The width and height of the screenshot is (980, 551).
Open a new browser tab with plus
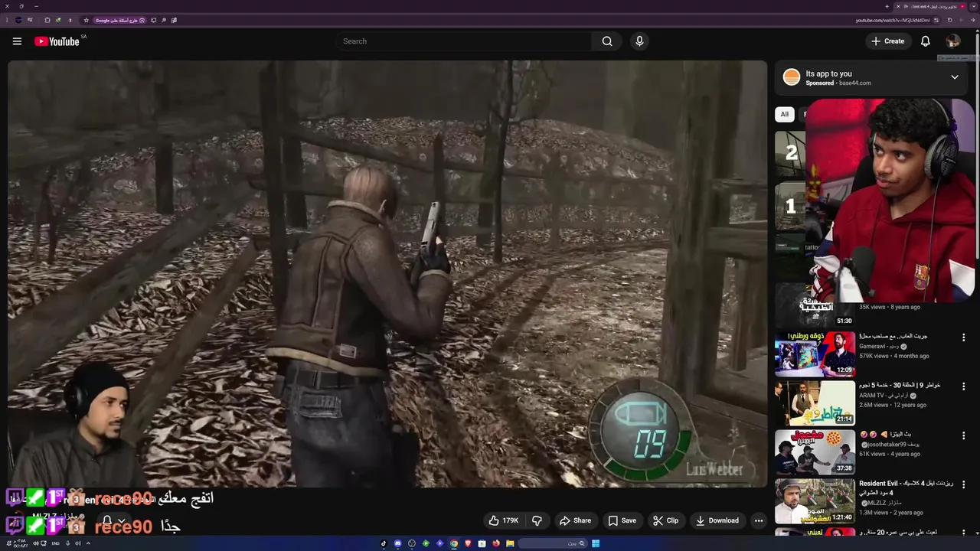click(887, 6)
